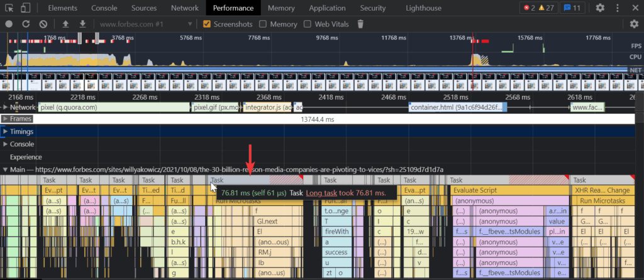
Task: Switch to the Lighthouse tab
Action: tap(423, 8)
